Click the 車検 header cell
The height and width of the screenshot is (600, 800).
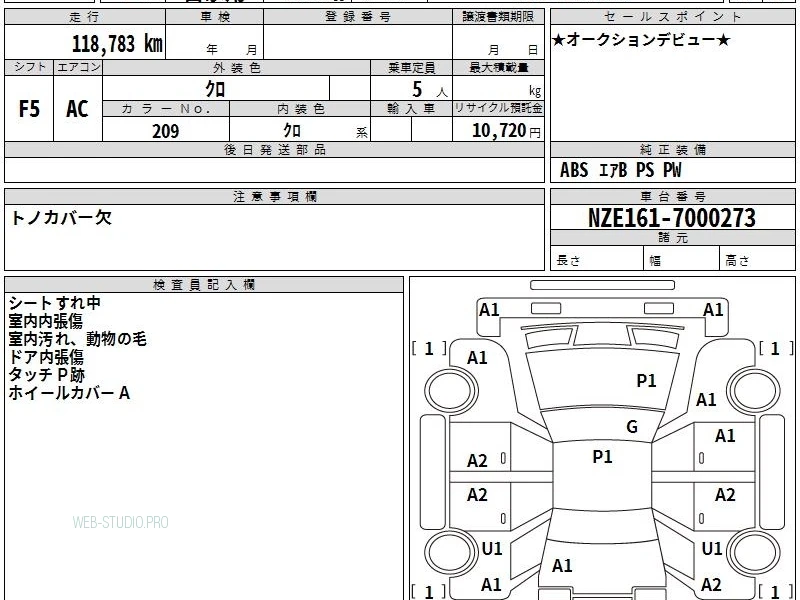click(x=215, y=17)
